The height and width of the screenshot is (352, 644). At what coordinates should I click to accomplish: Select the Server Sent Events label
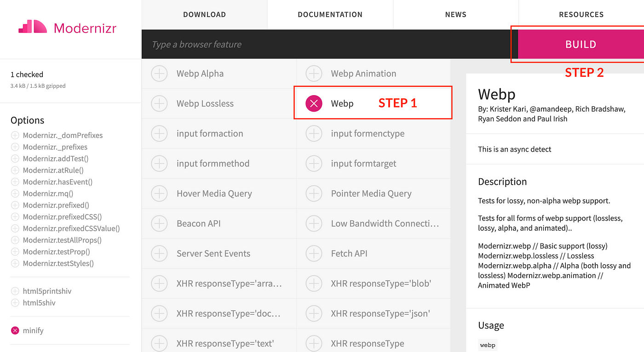(x=213, y=254)
